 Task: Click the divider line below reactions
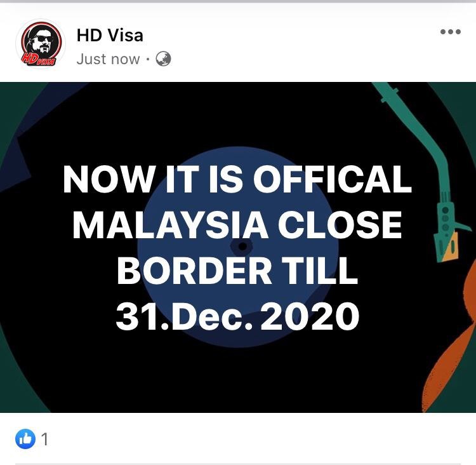(238, 464)
